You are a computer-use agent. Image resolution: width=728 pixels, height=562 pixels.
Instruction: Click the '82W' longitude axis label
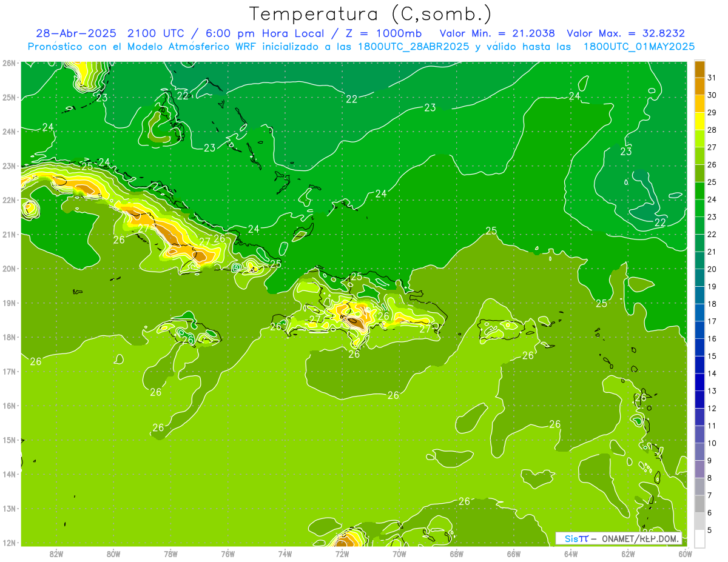tap(56, 554)
